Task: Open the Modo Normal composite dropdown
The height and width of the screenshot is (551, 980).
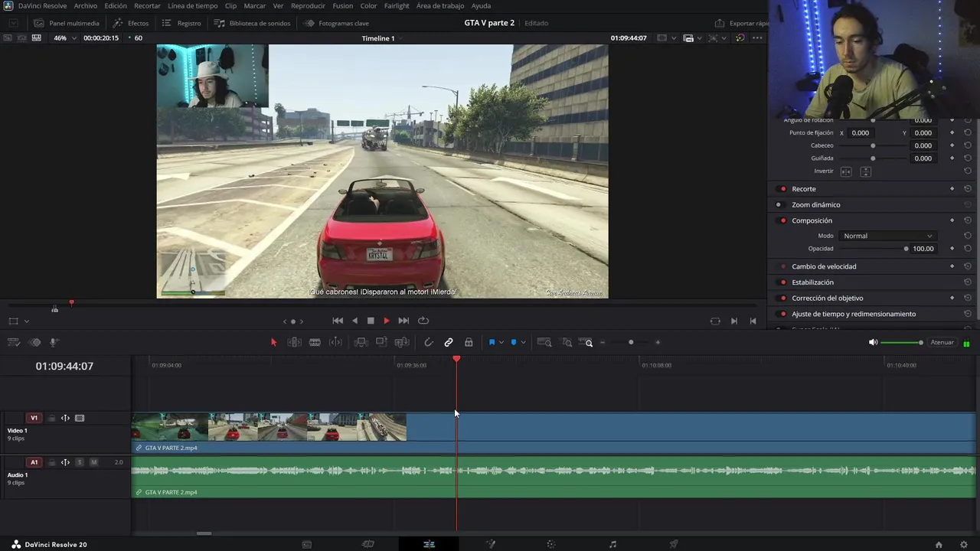Action: [887, 236]
